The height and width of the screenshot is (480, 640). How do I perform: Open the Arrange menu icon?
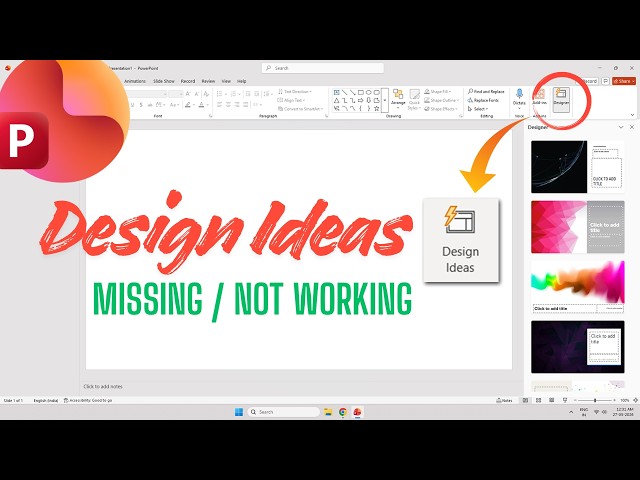coord(398,97)
